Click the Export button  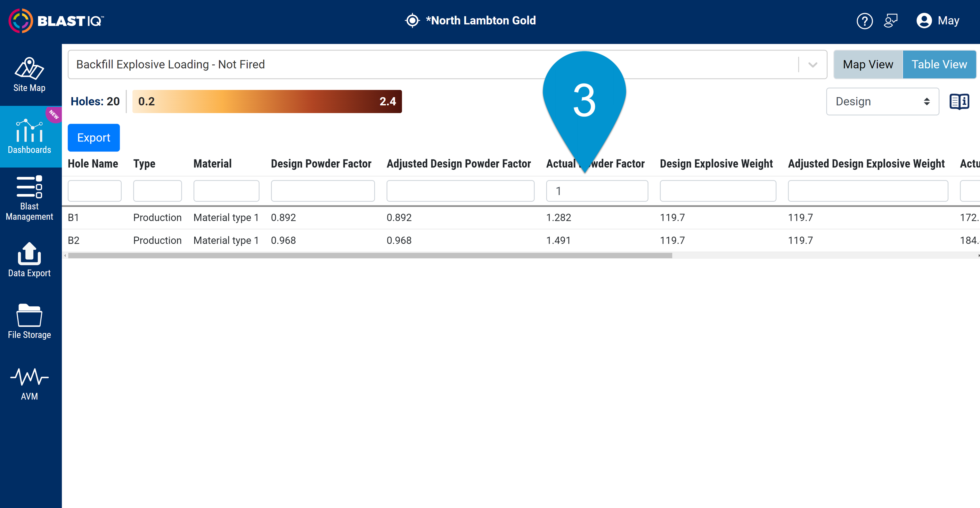click(94, 138)
